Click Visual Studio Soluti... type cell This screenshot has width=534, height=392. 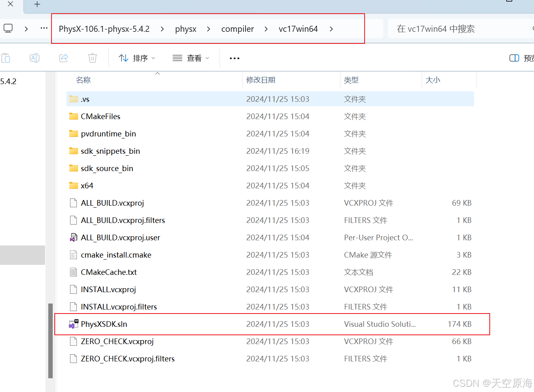(x=380, y=324)
